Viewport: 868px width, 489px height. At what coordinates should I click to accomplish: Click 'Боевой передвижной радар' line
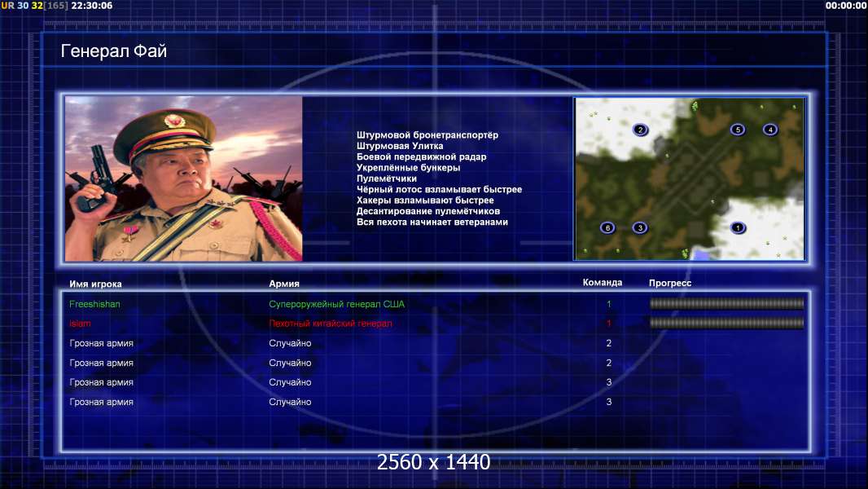(x=421, y=156)
